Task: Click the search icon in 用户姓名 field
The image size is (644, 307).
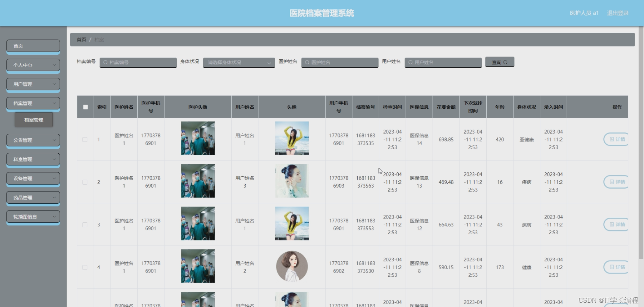Action: [x=411, y=63]
